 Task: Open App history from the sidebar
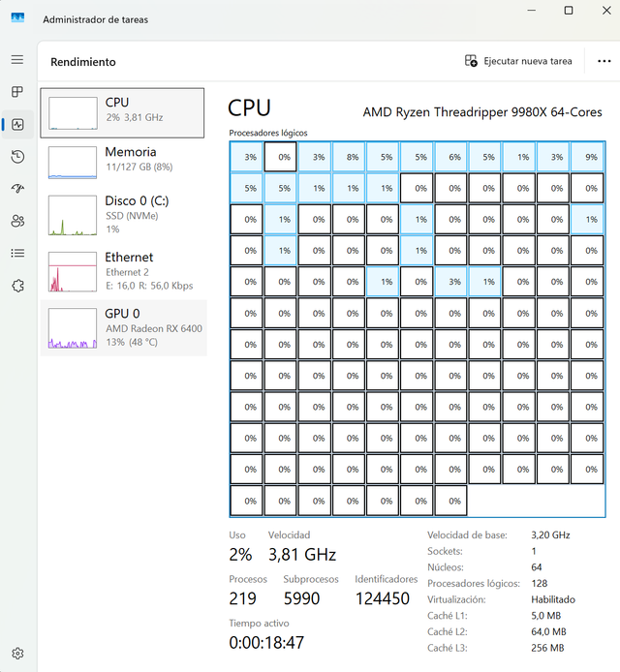pyautogui.click(x=17, y=157)
